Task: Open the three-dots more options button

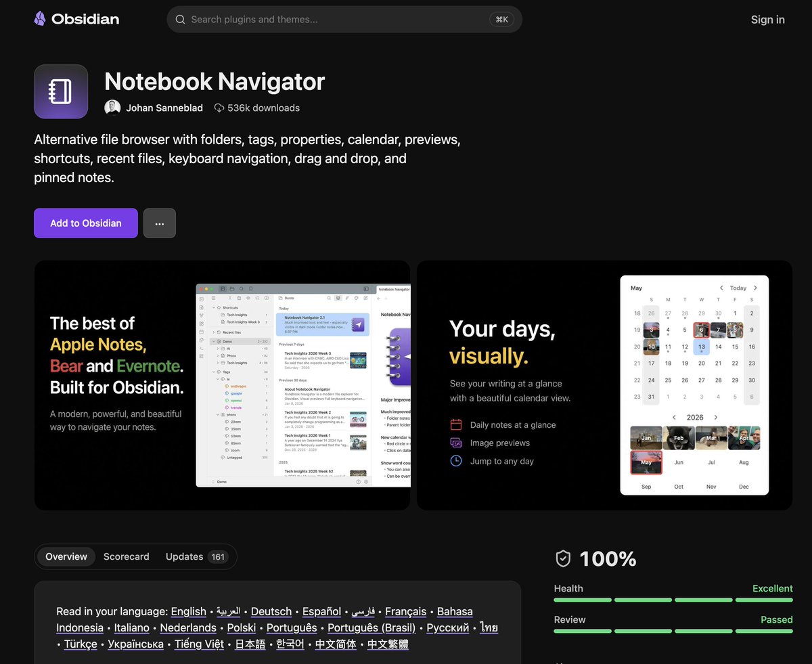Action: click(160, 223)
